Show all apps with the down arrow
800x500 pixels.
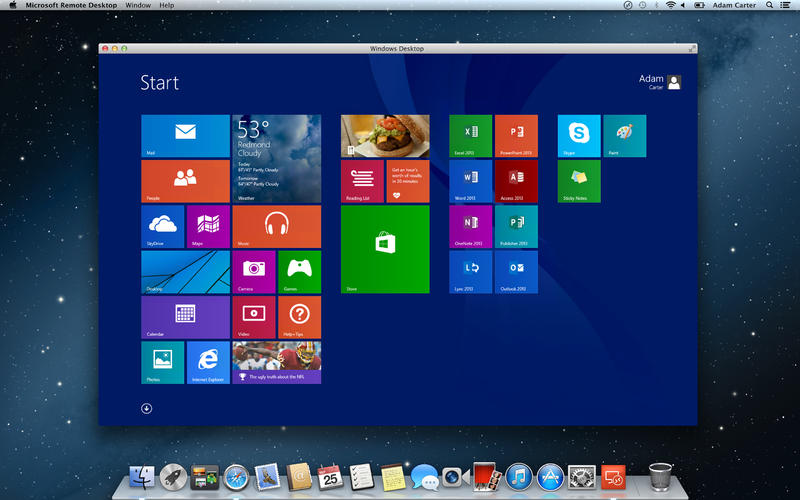147,408
